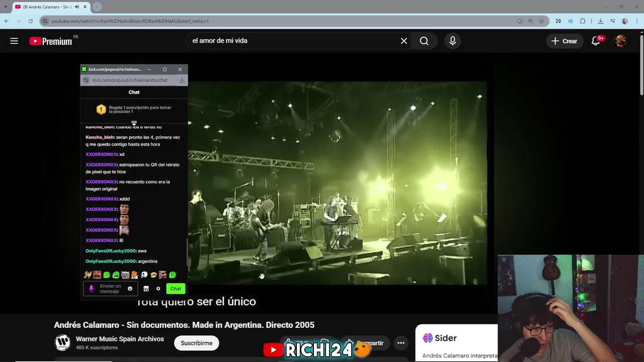Image resolution: width=644 pixels, height=362 pixels.
Task: Run the YouTube search magnifier button
Action: click(x=424, y=41)
